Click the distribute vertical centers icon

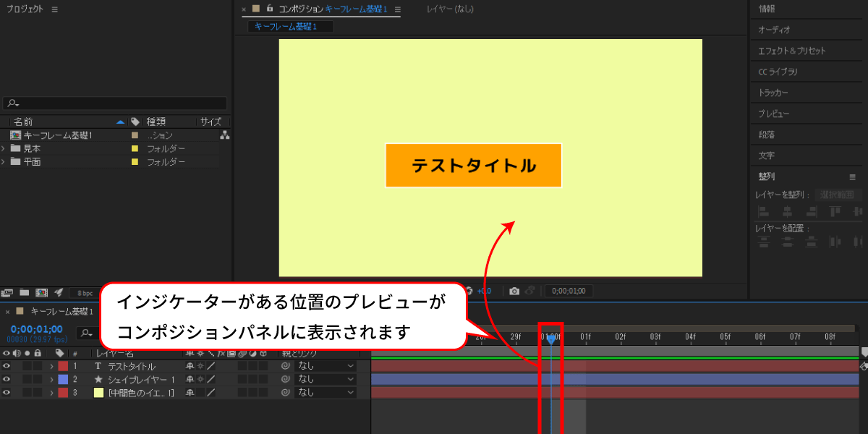[x=787, y=242]
